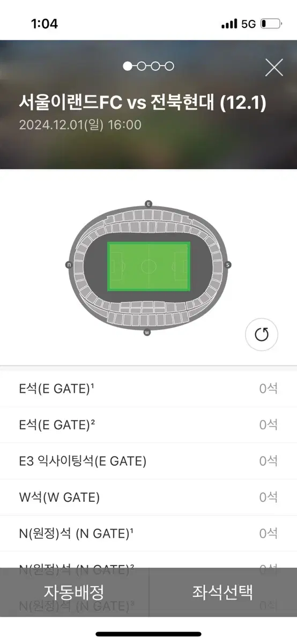
Task: Tap the 자동배정 auto-assign button
Action: pyautogui.click(x=74, y=592)
